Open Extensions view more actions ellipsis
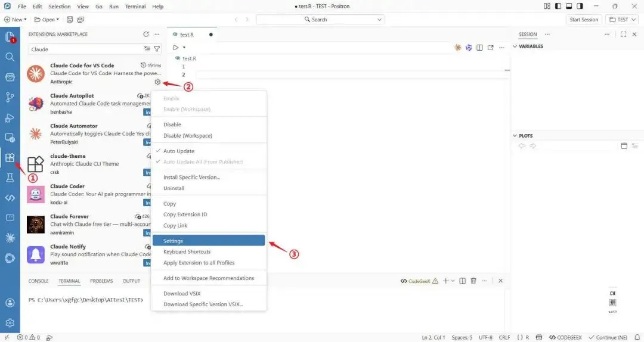Screen dimensions: 644x342 [x=157, y=35]
